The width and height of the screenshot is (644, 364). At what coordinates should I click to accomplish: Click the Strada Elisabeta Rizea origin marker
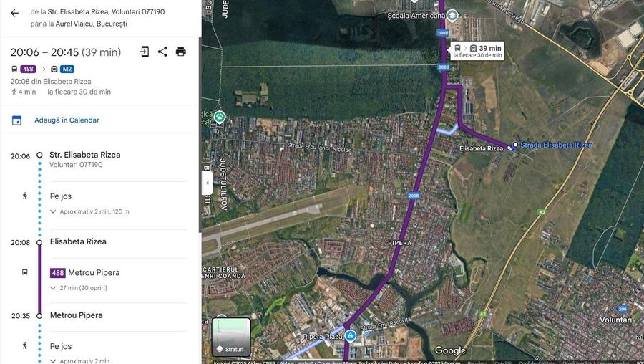point(515,145)
